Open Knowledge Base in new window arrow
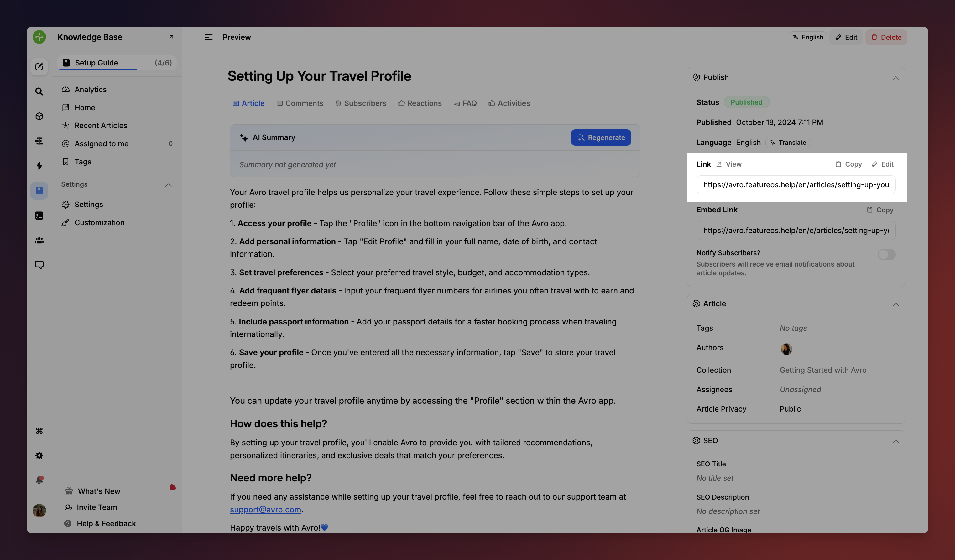The height and width of the screenshot is (560, 955). tap(171, 37)
